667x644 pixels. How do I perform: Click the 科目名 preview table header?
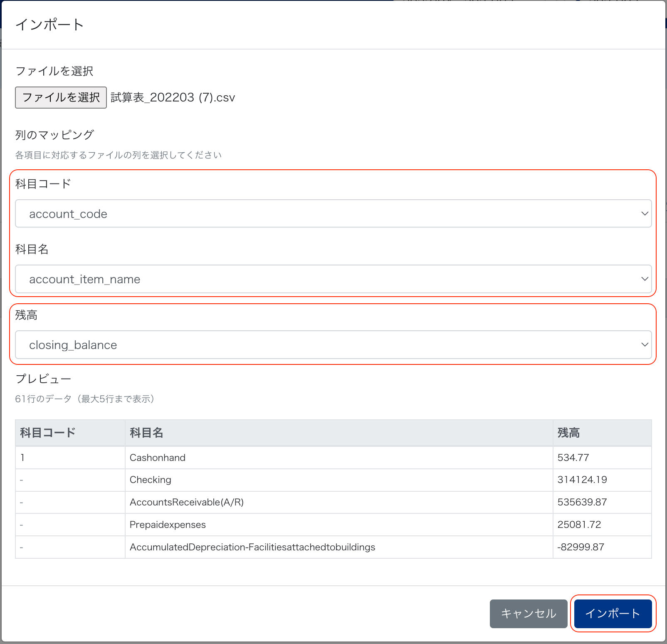[146, 433]
